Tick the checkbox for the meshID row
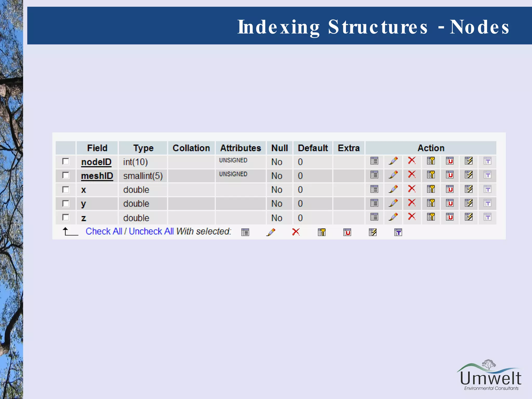Screen dimensions: 532x399 pyautogui.click(x=66, y=175)
